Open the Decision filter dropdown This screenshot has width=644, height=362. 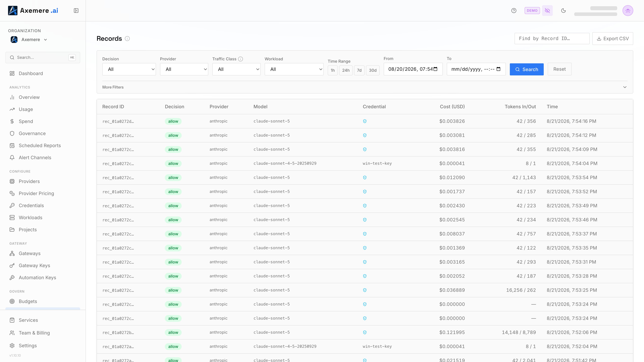click(129, 69)
